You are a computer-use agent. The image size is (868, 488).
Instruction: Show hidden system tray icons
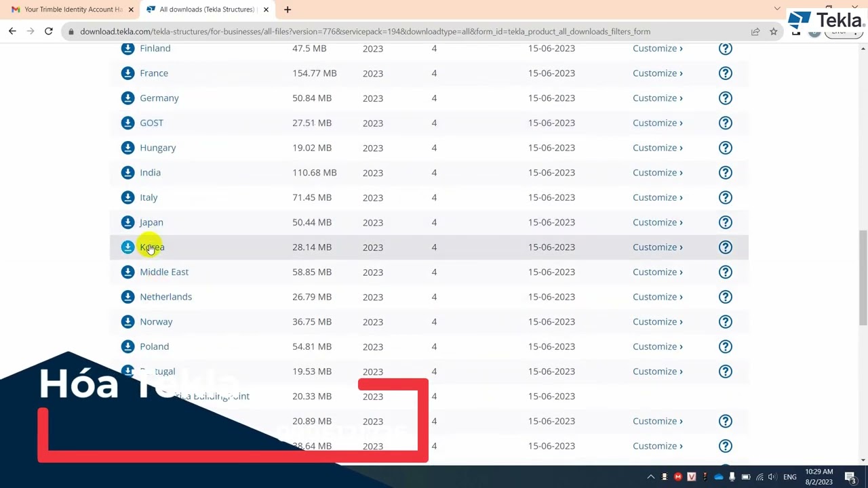click(x=651, y=476)
